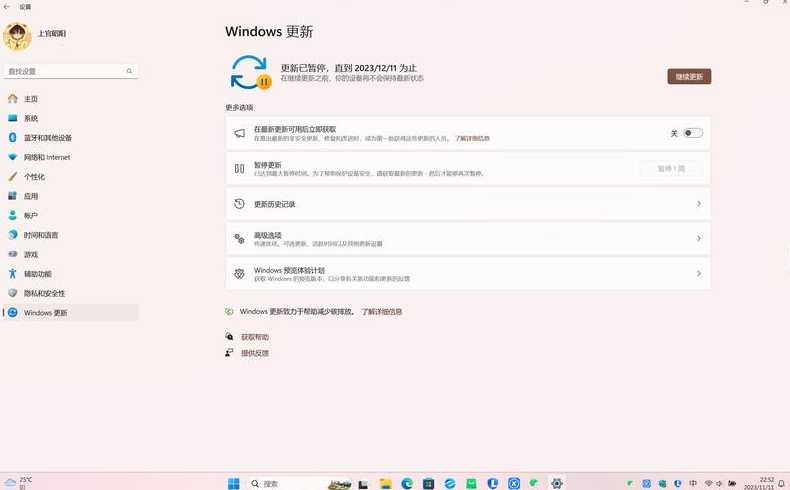Select the Bluetooth icon for 蓝牙和其他设备
790x490 pixels.
[13, 137]
